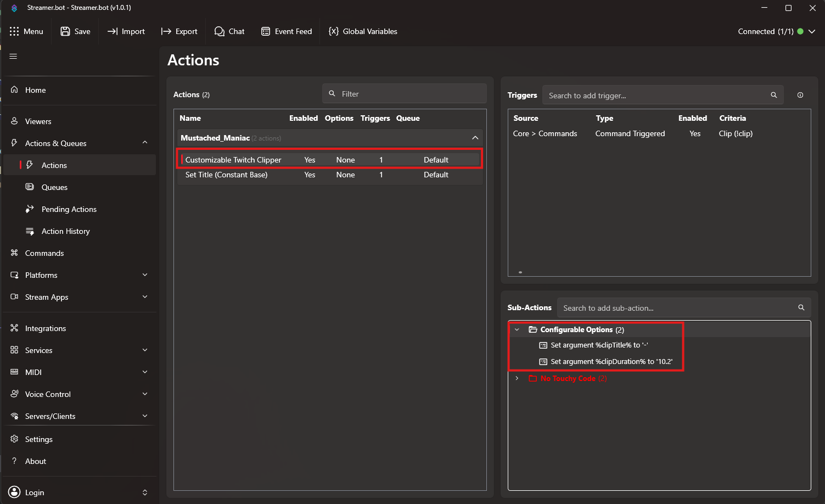Open the Import dialog
This screenshot has height=504, width=825.
pyautogui.click(x=126, y=31)
